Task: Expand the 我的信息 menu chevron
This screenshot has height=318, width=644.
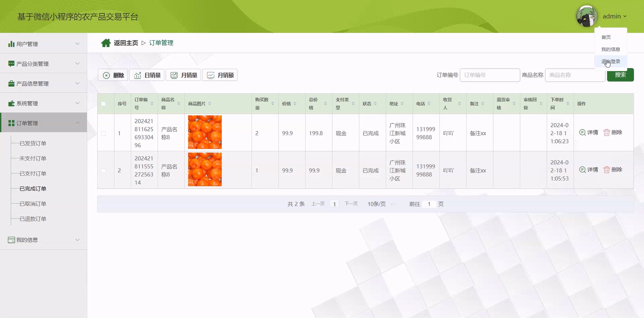Action: pyautogui.click(x=77, y=240)
